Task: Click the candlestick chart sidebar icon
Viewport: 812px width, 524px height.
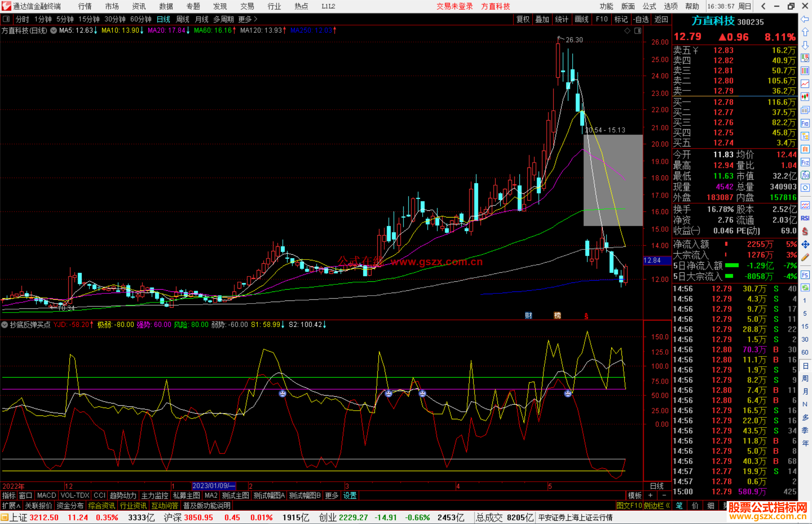Action: tap(805, 97)
